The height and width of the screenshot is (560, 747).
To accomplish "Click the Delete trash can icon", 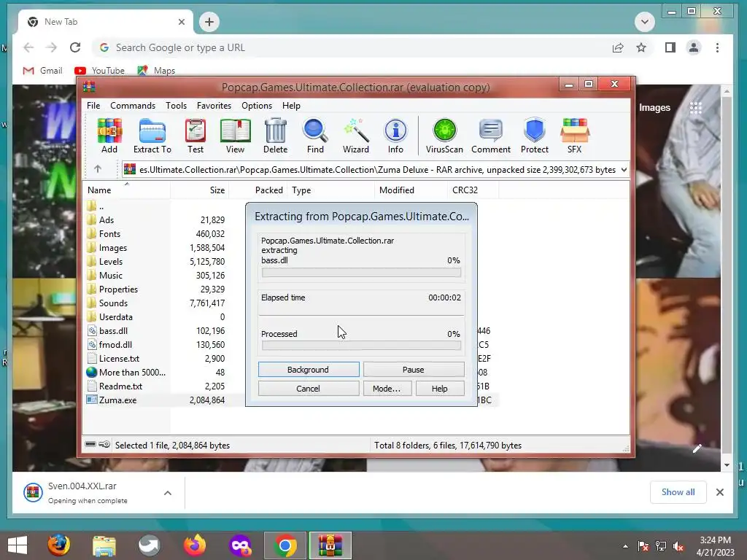I will point(275,136).
